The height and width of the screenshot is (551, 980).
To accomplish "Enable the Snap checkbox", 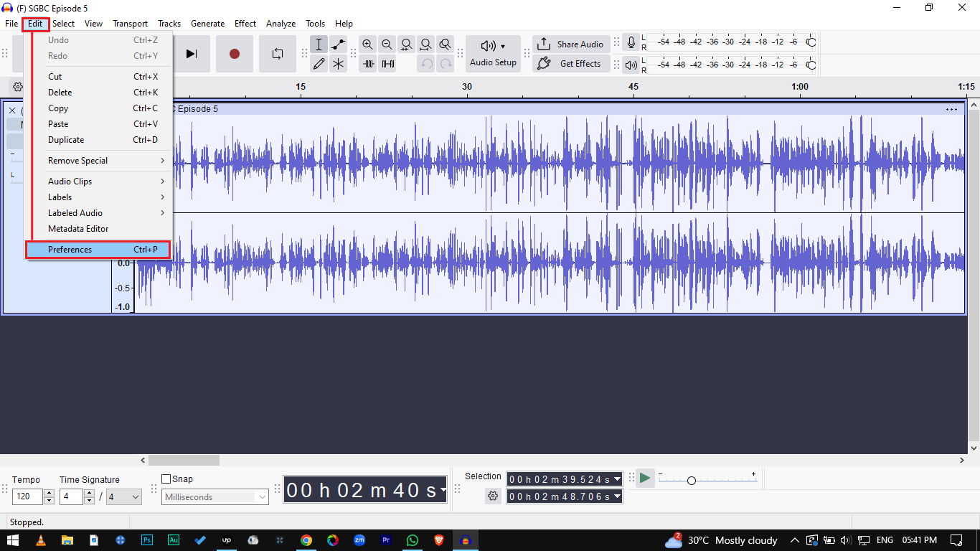I will [166, 479].
